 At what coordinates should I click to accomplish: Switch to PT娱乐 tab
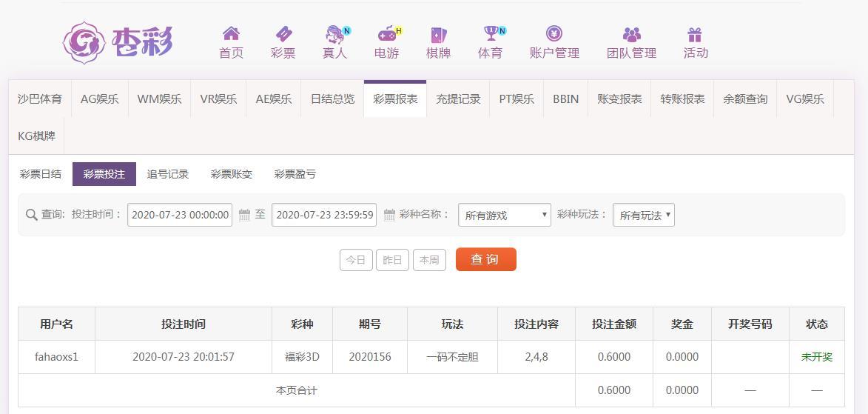(x=517, y=99)
